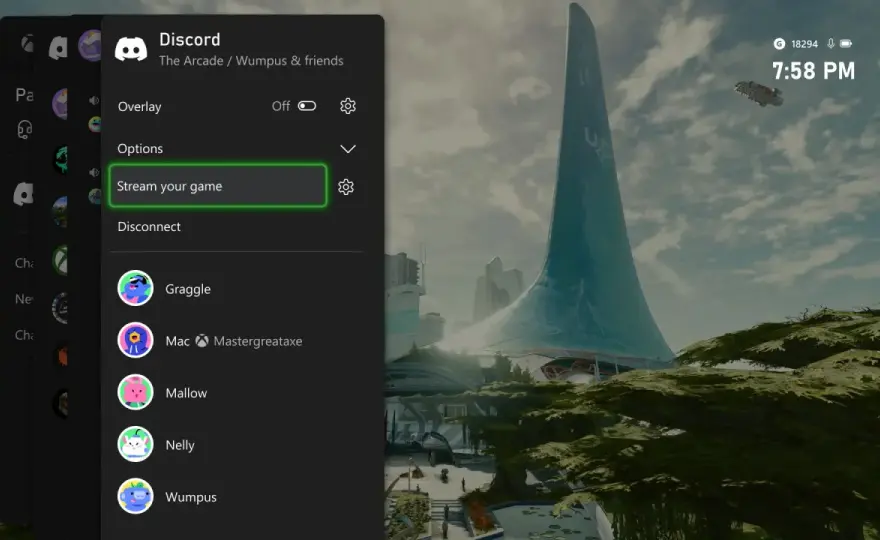Screen dimensions: 880x540
Task: Click the Mallow name text
Action: (186, 393)
